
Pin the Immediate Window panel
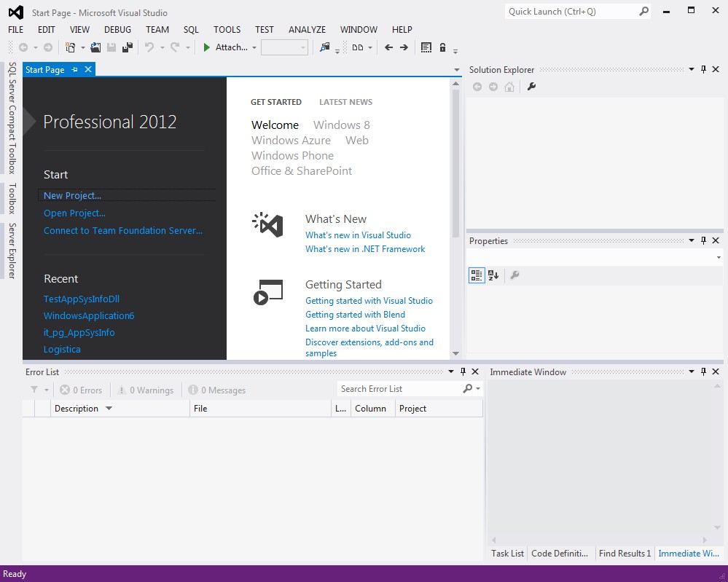coord(703,371)
